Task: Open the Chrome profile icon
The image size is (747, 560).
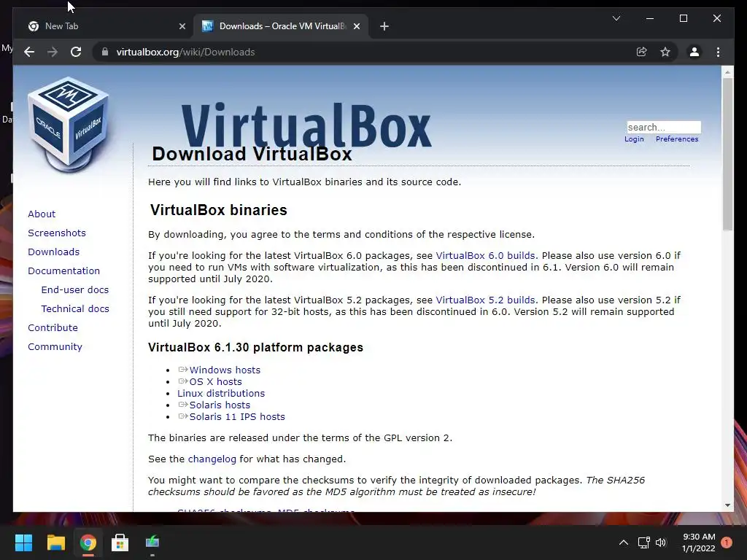Action: tap(694, 52)
